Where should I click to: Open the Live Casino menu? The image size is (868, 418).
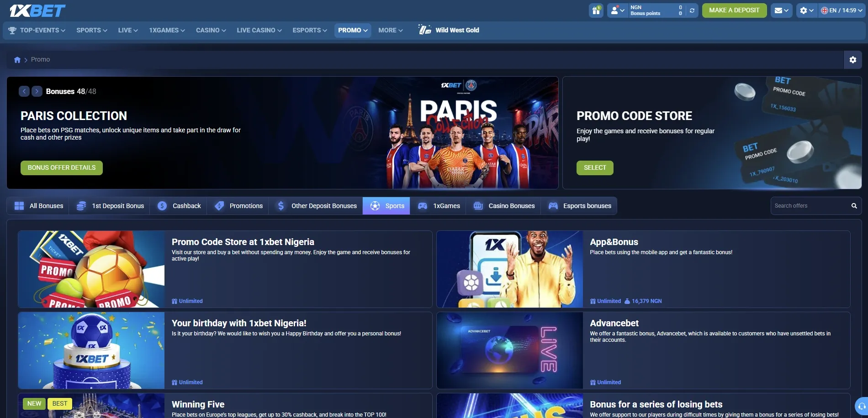coord(259,30)
